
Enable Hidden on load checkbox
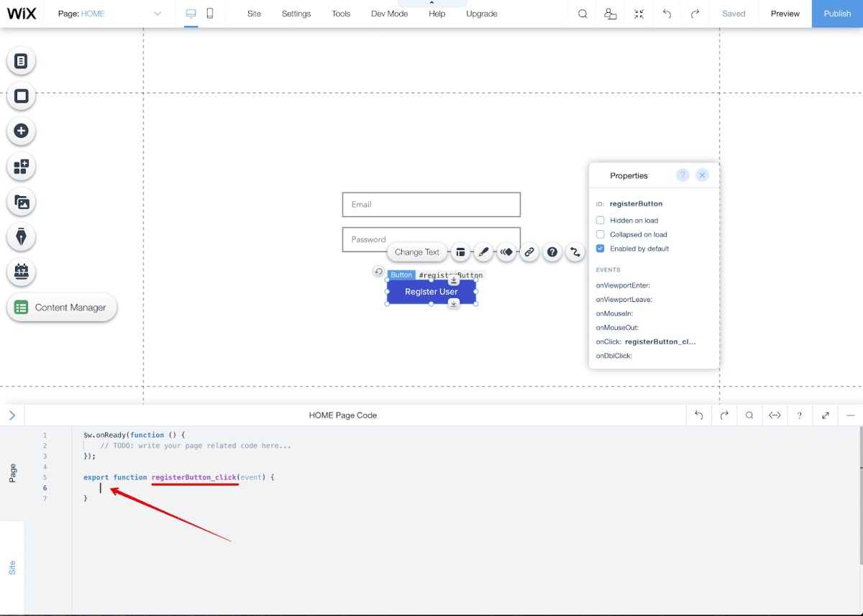pyautogui.click(x=600, y=220)
